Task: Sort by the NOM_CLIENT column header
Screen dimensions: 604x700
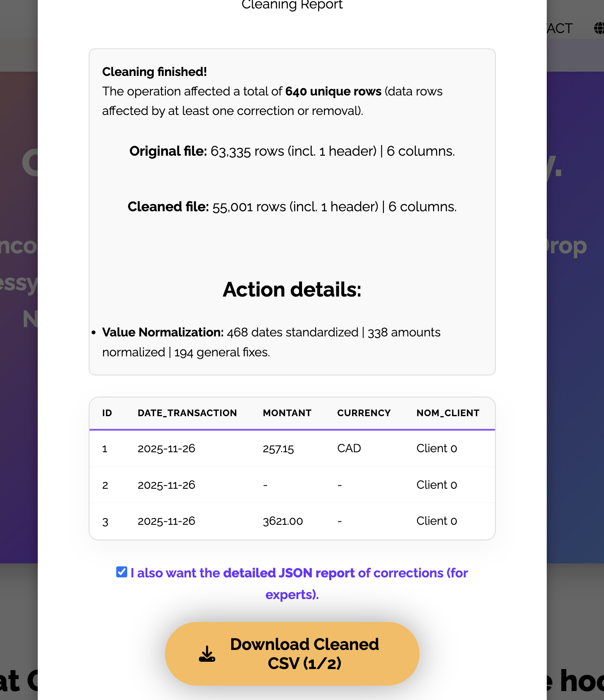Action: tap(447, 413)
